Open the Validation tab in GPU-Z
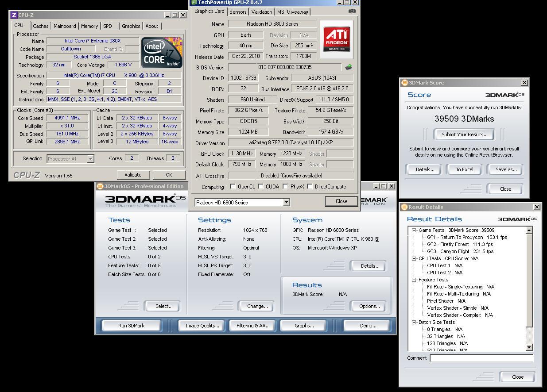547x392 pixels. (262, 12)
